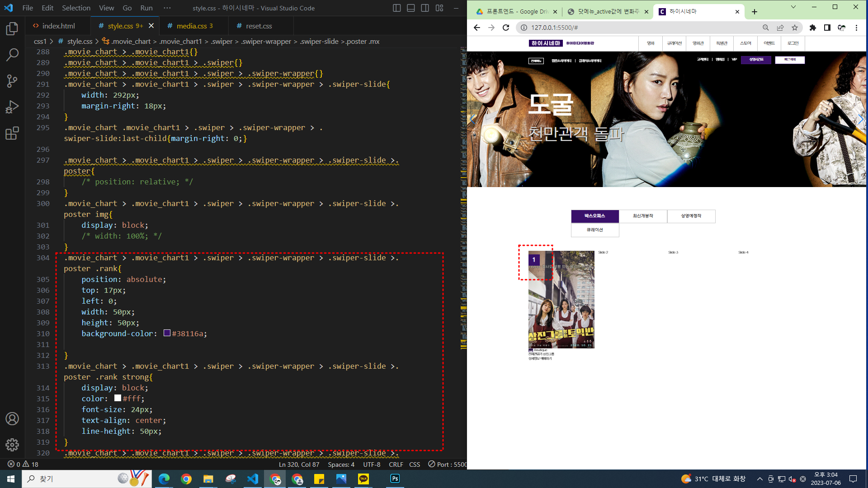Open the Selection menu
868x488 pixels.
76,8
